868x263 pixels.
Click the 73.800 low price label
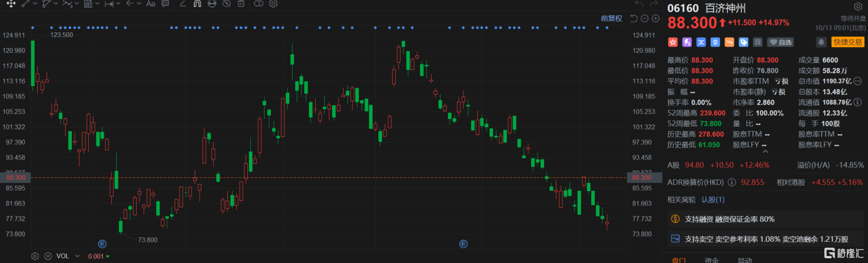(148, 239)
